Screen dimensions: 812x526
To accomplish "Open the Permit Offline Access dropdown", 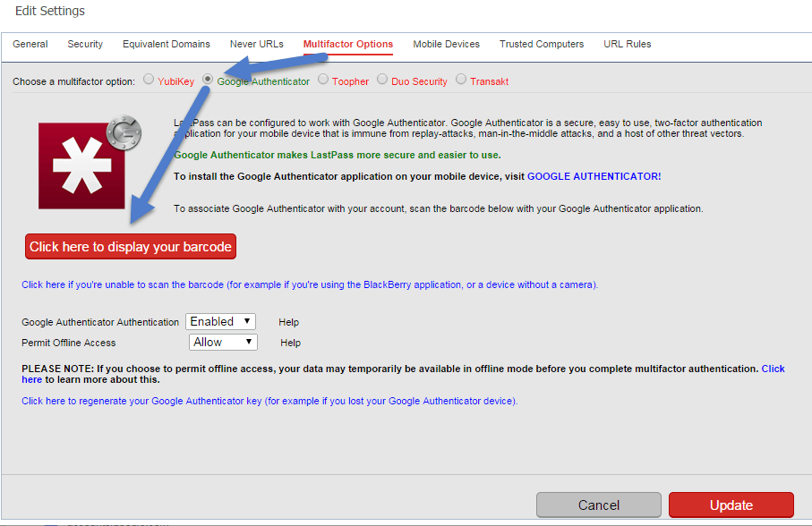I will click(x=222, y=342).
